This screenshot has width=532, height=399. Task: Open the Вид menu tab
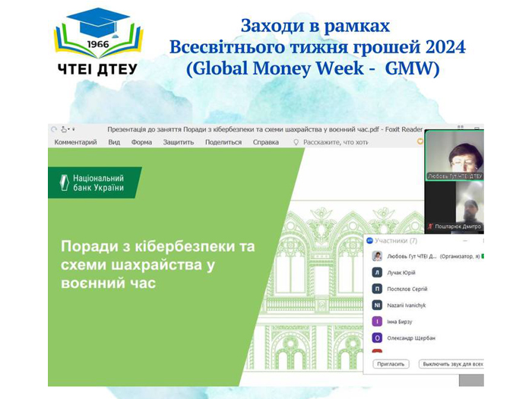click(x=114, y=142)
